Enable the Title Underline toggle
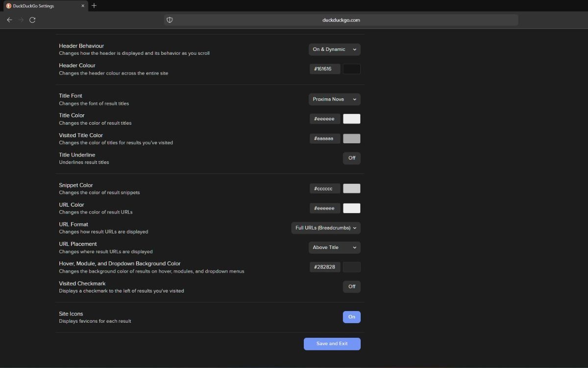This screenshot has height=368, width=588. 351,158
